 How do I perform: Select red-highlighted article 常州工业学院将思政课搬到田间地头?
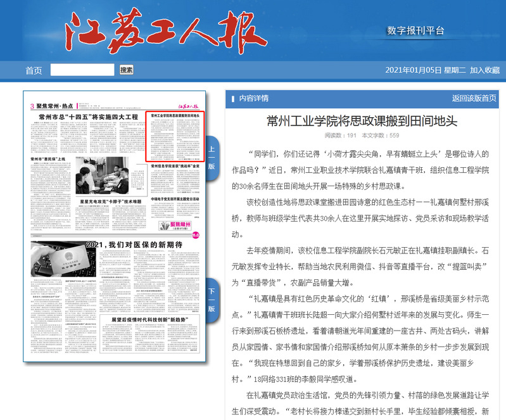click(175, 117)
